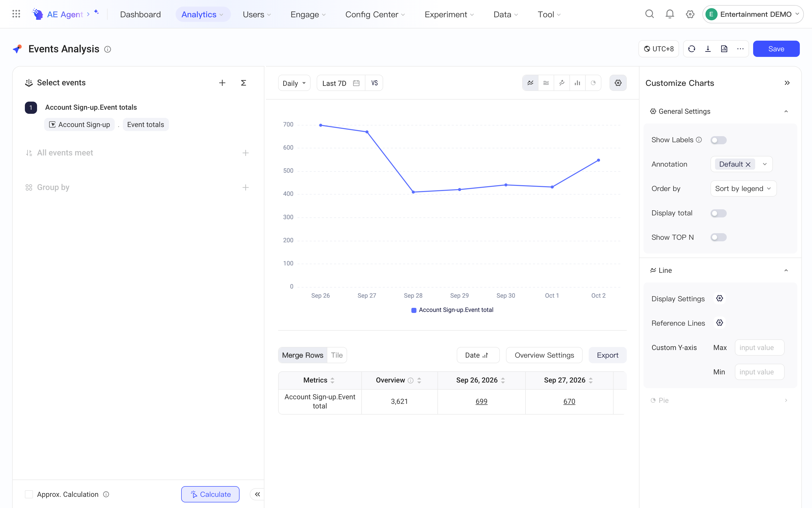The height and width of the screenshot is (508, 812).
Task: Open the Users menu
Action: click(257, 14)
